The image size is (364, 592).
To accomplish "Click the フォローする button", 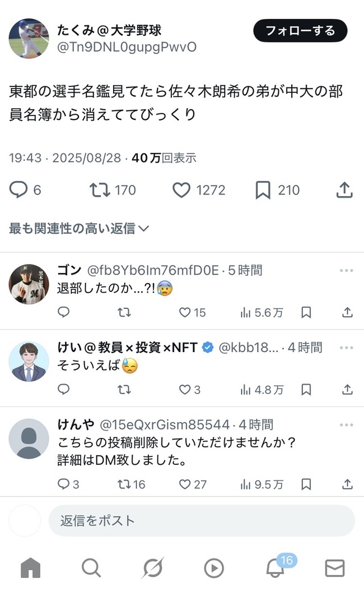I will click(300, 31).
